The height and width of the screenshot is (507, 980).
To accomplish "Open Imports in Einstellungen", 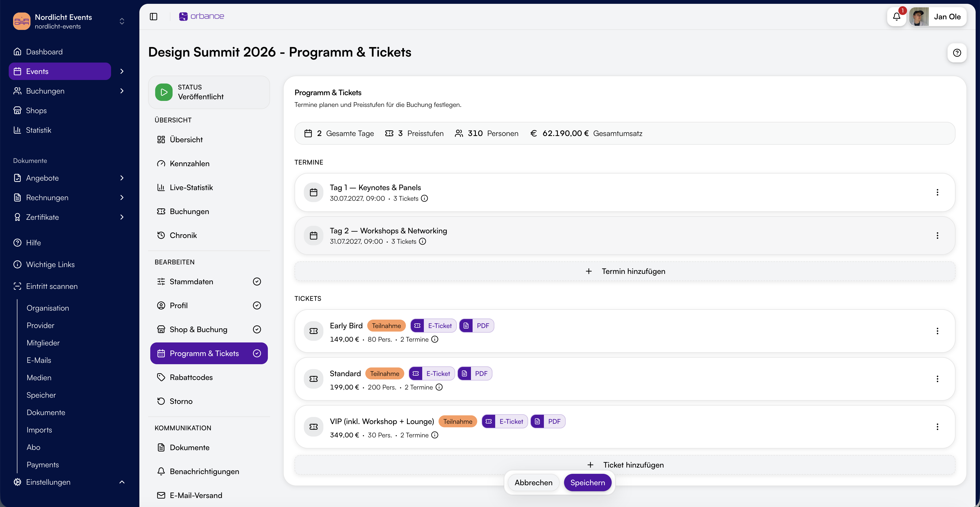I will click(39, 430).
